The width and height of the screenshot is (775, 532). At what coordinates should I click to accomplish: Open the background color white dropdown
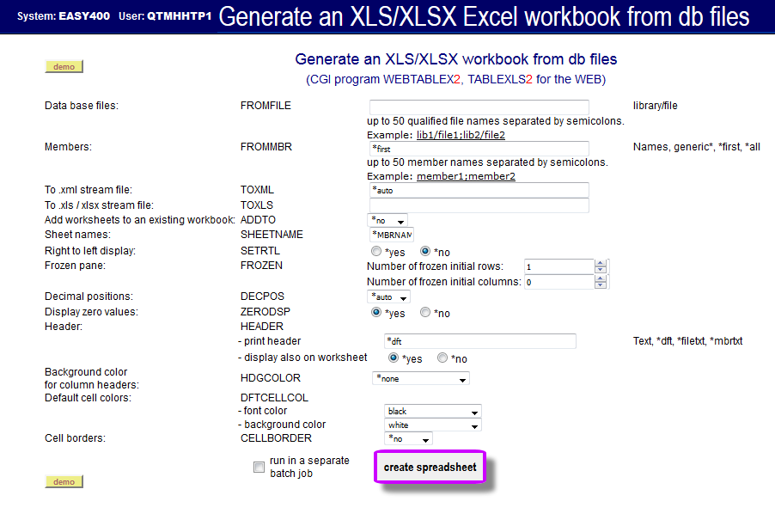tap(432, 425)
